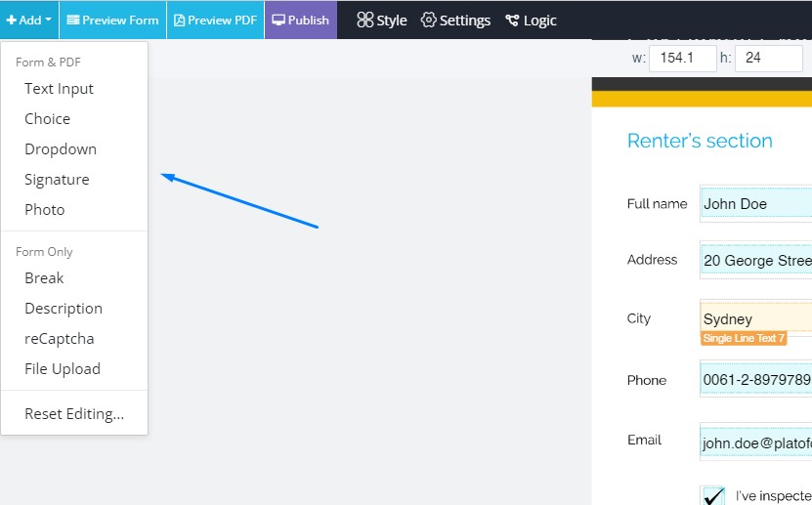Click the Publish button
812x505 pixels.
click(x=300, y=20)
